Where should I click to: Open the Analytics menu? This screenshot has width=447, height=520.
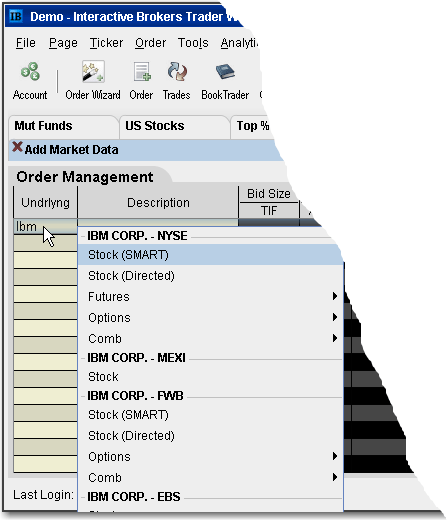(239, 43)
